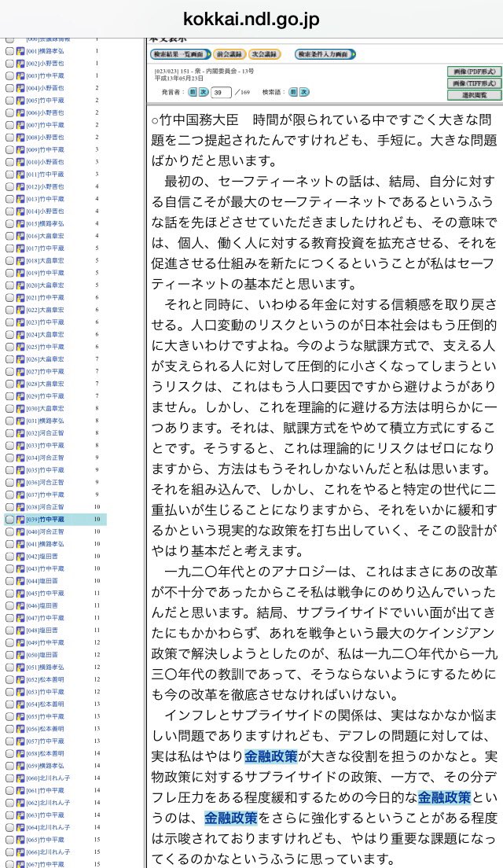Click the document icon beside [004]小野晋也
The width and height of the screenshot is (503, 868).
(x=20, y=88)
